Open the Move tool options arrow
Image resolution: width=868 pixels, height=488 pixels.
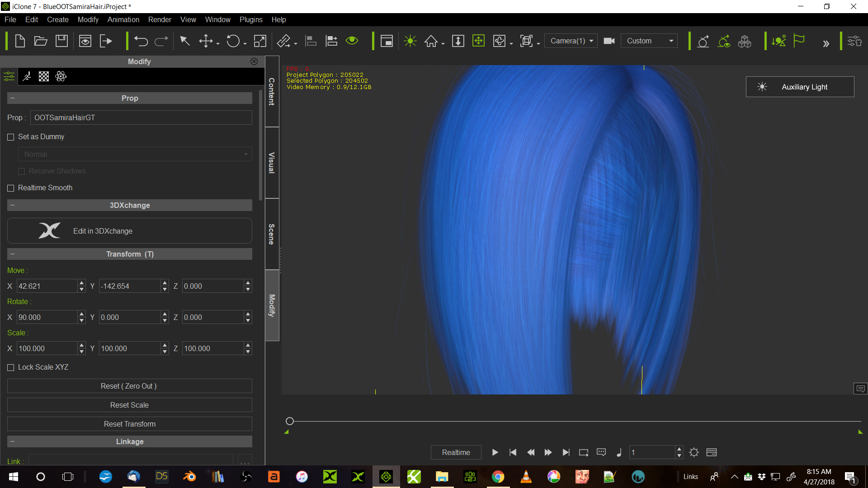217,44
